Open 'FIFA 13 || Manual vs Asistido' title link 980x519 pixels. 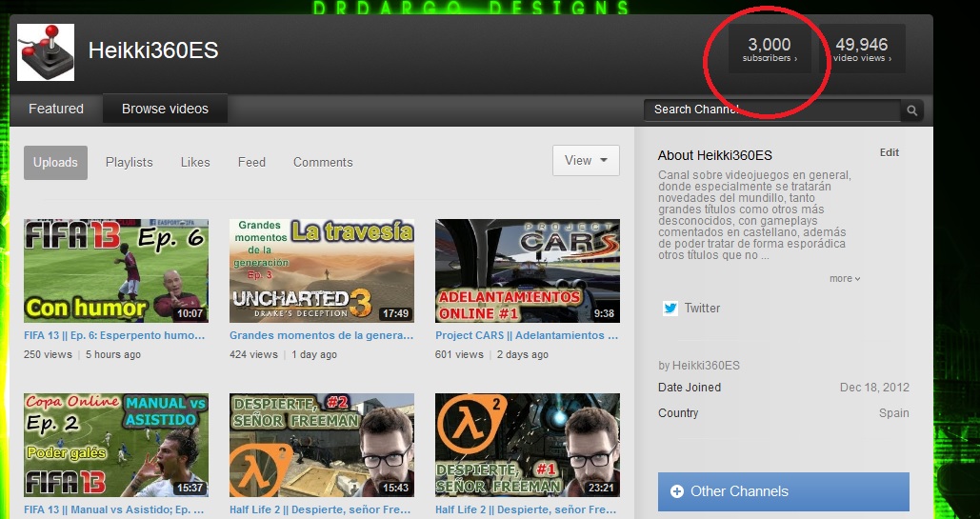coord(113,510)
